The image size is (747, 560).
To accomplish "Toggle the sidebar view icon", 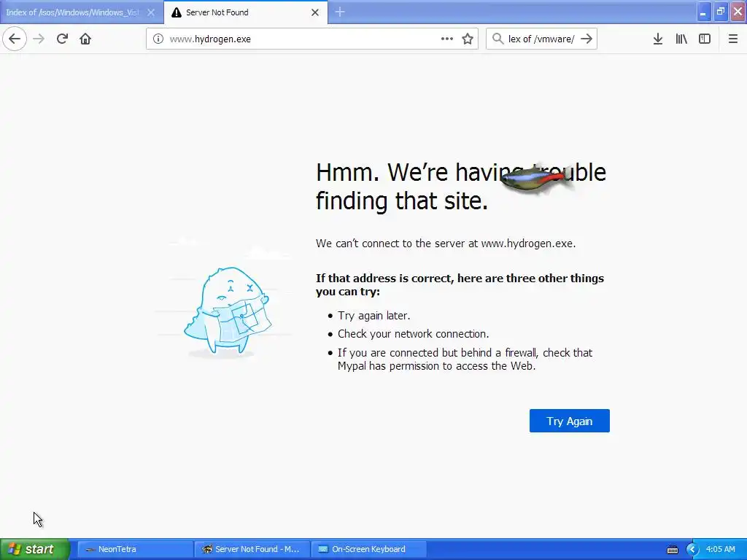I will point(705,39).
